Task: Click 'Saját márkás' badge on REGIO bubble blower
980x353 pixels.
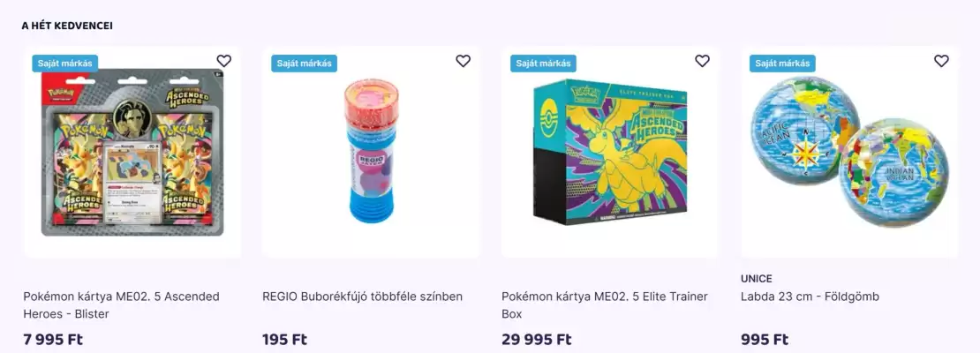Action: (x=305, y=63)
